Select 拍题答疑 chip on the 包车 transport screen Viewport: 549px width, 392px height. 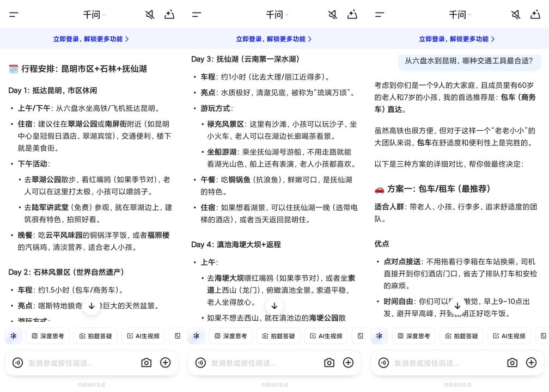(x=461, y=336)
